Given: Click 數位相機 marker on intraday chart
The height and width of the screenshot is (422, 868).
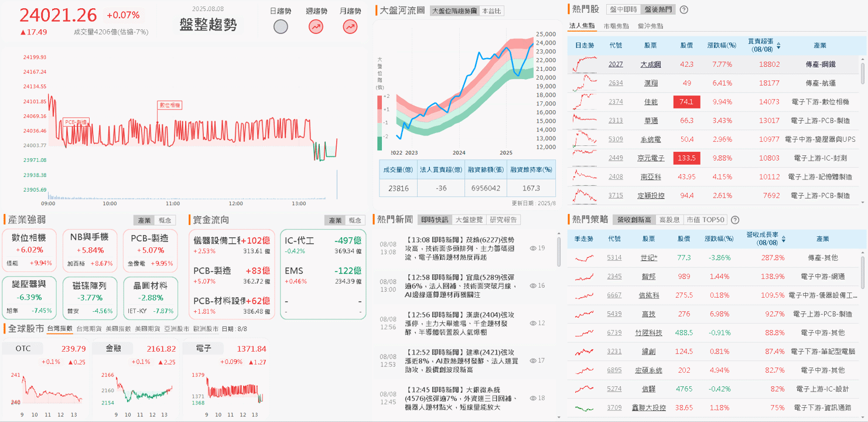Looking at the screenshot, I should 170,105.
